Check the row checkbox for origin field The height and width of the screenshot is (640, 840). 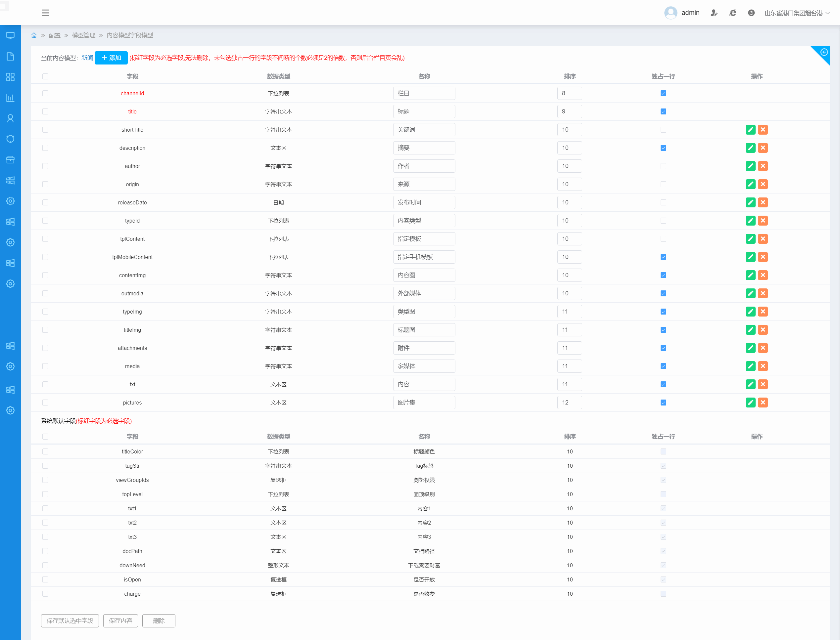pos(45,184)
